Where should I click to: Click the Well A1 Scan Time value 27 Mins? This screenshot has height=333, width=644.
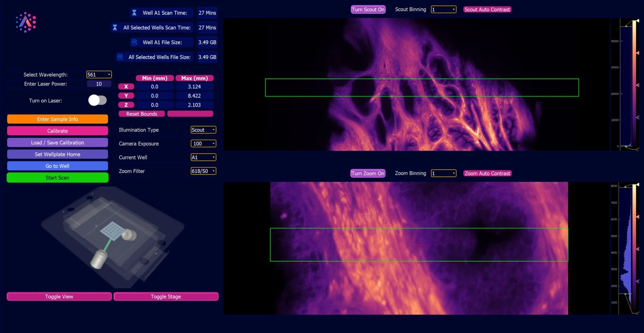click(207, 13)
